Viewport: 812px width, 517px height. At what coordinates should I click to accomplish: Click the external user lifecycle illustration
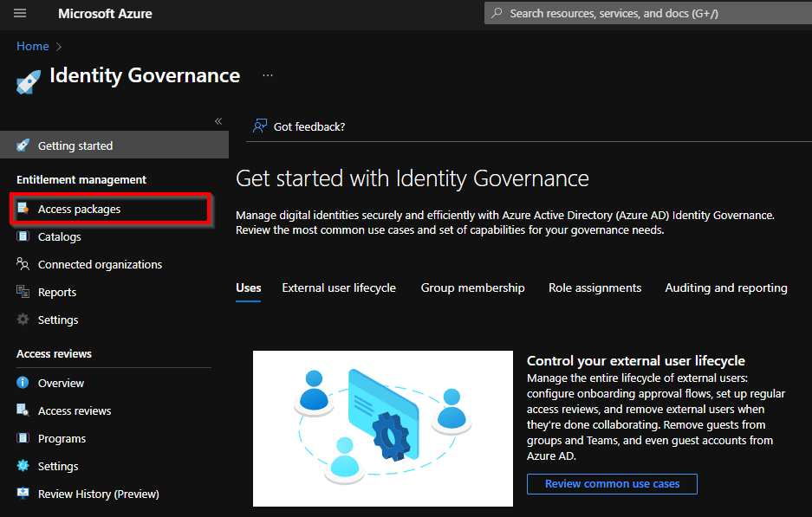(382, 428)
